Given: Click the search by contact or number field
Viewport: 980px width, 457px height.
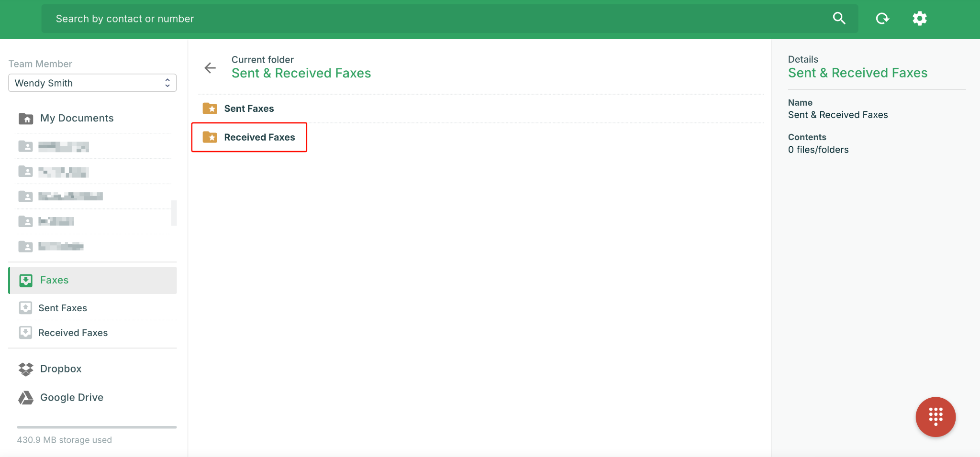Looking at the screenshot, I should (431, 19).
